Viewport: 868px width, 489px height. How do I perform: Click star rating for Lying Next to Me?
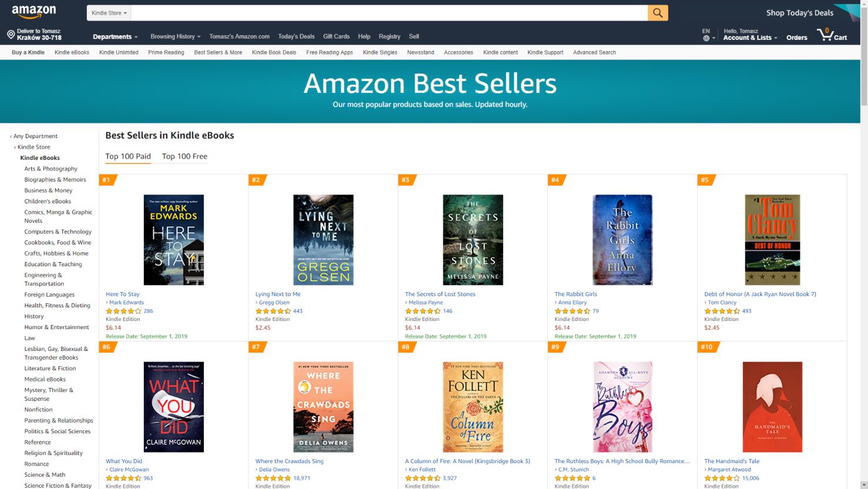coord(273,311)
